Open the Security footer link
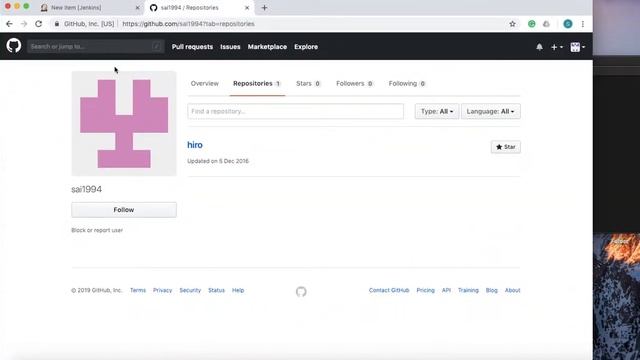 [x=190, y=290]
